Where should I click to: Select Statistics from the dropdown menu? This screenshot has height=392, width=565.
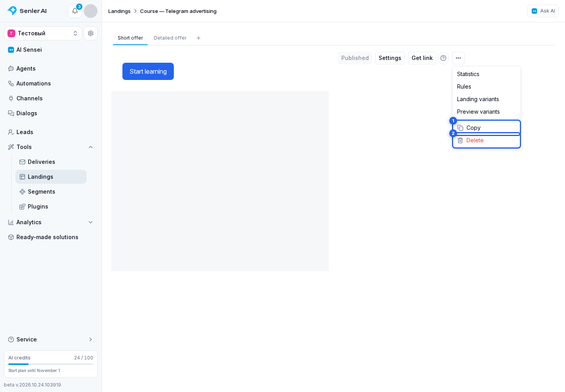tap(487, 74)
